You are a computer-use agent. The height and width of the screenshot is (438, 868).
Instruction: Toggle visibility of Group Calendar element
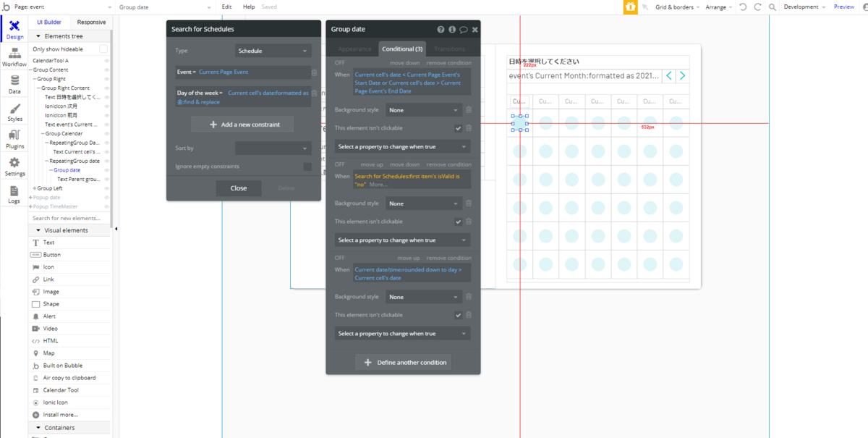107,134
